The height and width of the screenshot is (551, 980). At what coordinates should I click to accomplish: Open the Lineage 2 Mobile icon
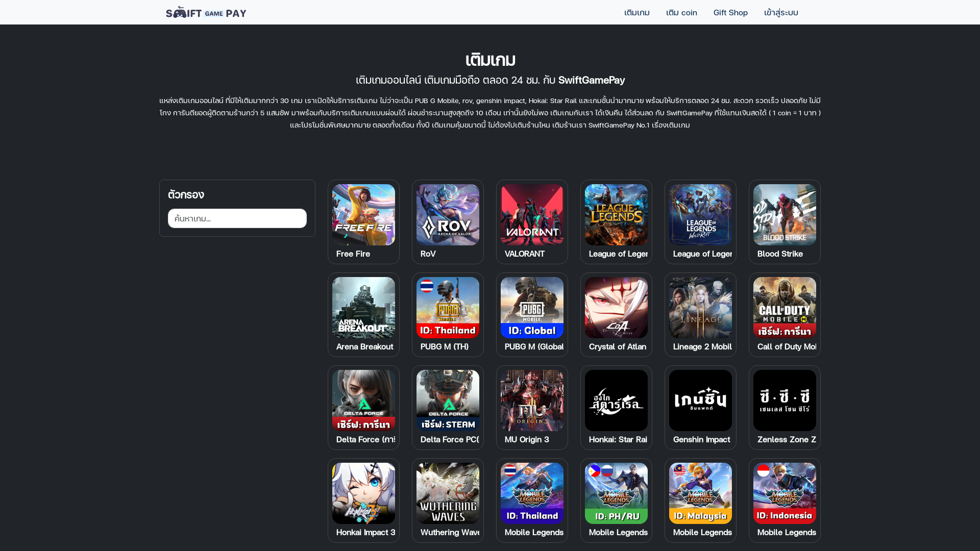tap(700, 308)
